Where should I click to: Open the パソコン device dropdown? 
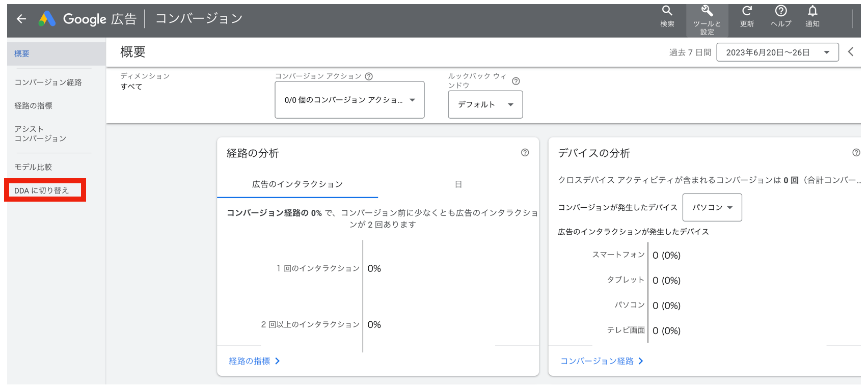(712, 207)
